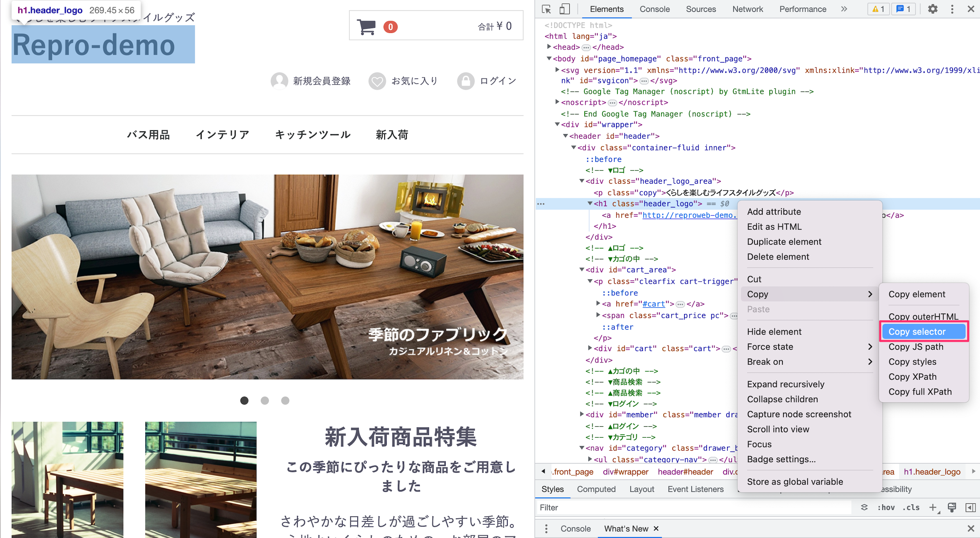Select the inspect element picker tool

click(547, 9)
